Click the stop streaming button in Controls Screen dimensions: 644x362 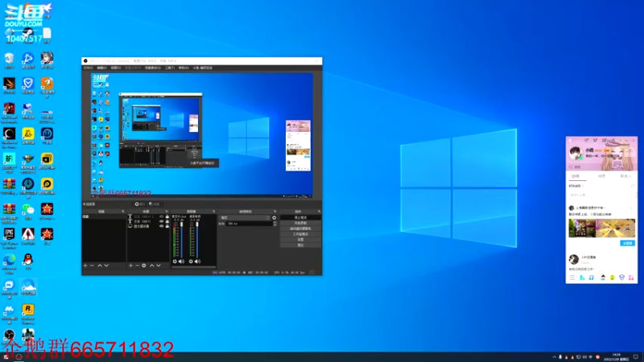[x=300, y=217]
